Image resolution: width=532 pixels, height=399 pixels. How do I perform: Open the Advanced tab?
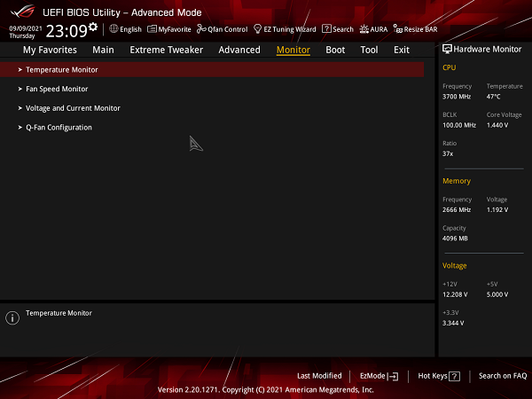click(x=239, y=51)
